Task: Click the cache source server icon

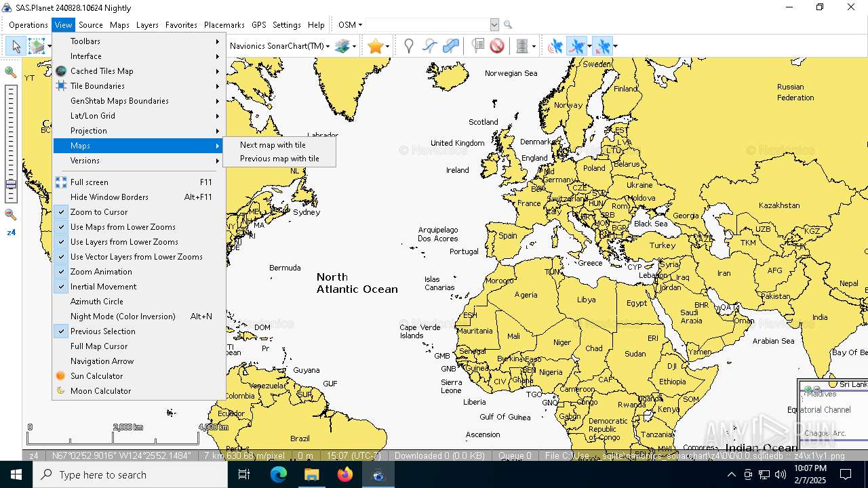Action: 522,46
